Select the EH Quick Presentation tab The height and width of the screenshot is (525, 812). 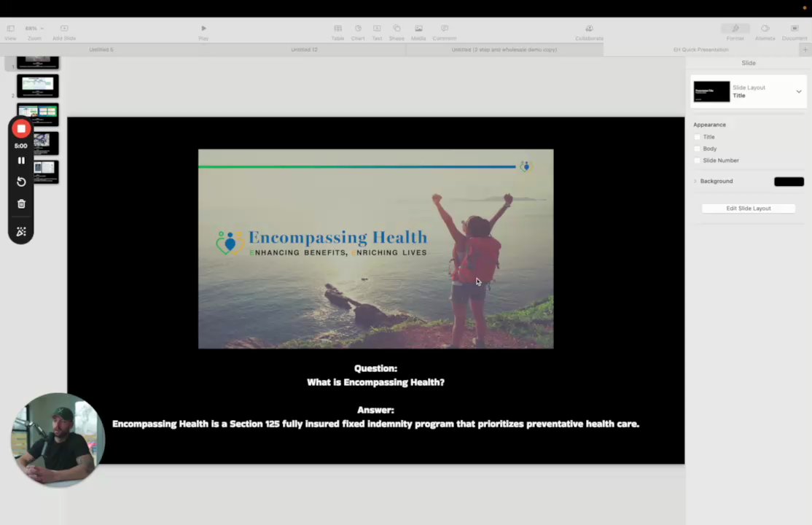pyautogui.click(x=700, y=50)
